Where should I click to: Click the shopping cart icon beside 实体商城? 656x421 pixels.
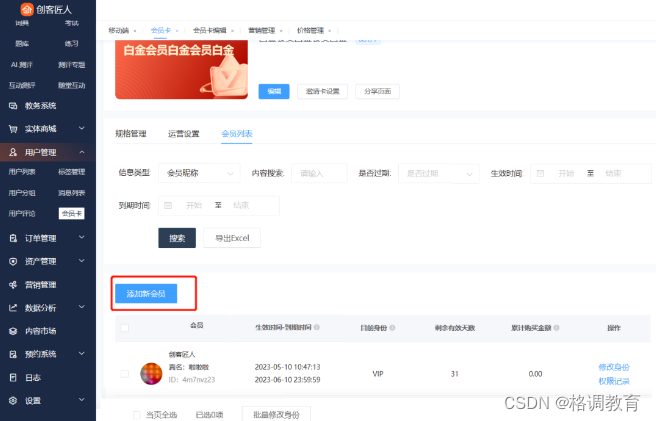13,129
